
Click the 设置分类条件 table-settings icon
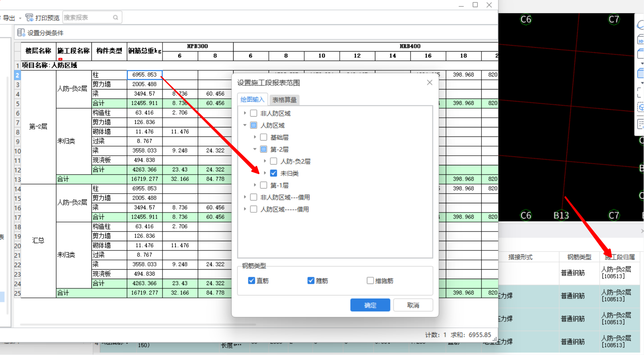coord(21,33)
